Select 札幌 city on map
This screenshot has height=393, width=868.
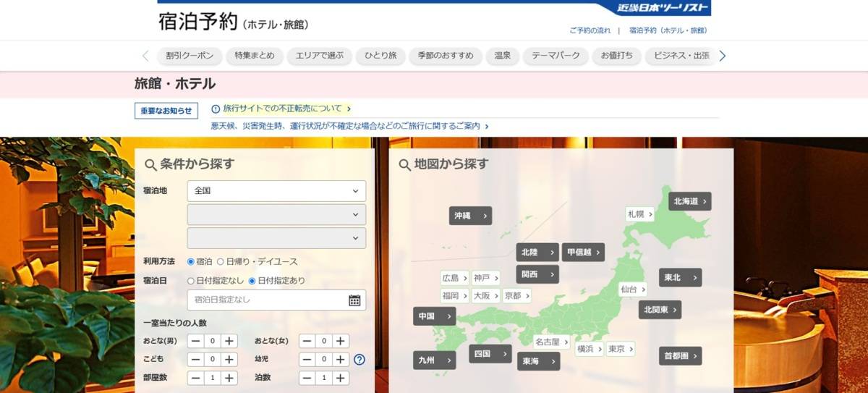click(x=640, y=214)
